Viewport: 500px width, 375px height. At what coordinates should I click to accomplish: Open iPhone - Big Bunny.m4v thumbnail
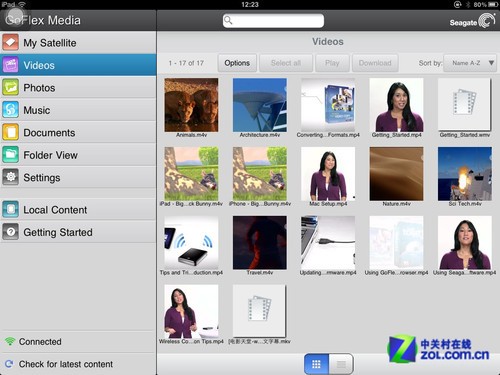(260, 174)
